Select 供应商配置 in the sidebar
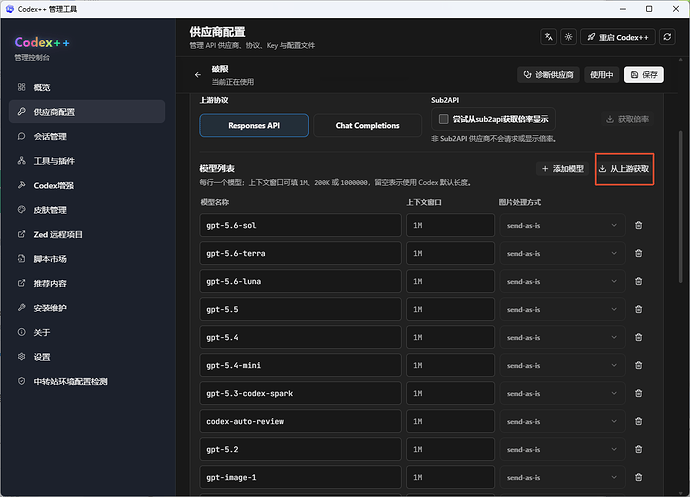 click(x=87, y=112)
